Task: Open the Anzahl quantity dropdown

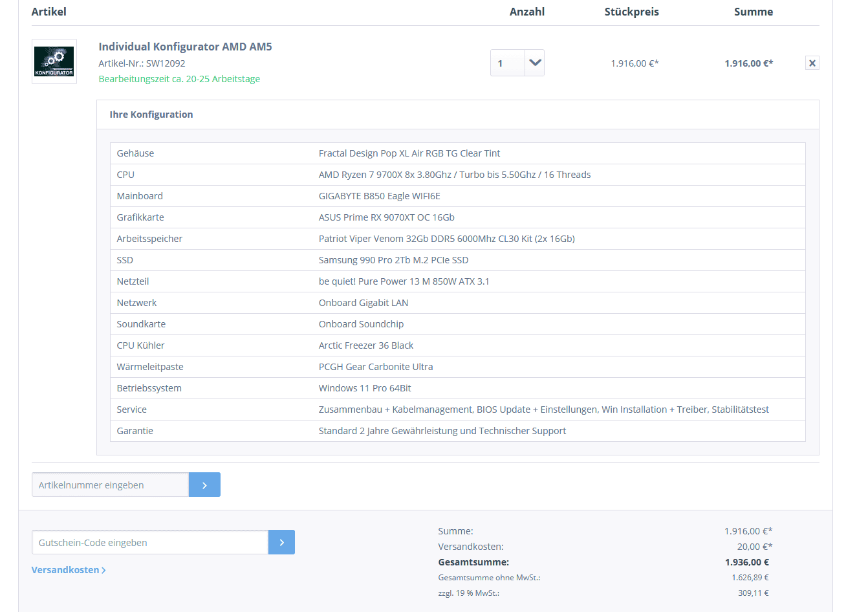Action: point(534,63)
